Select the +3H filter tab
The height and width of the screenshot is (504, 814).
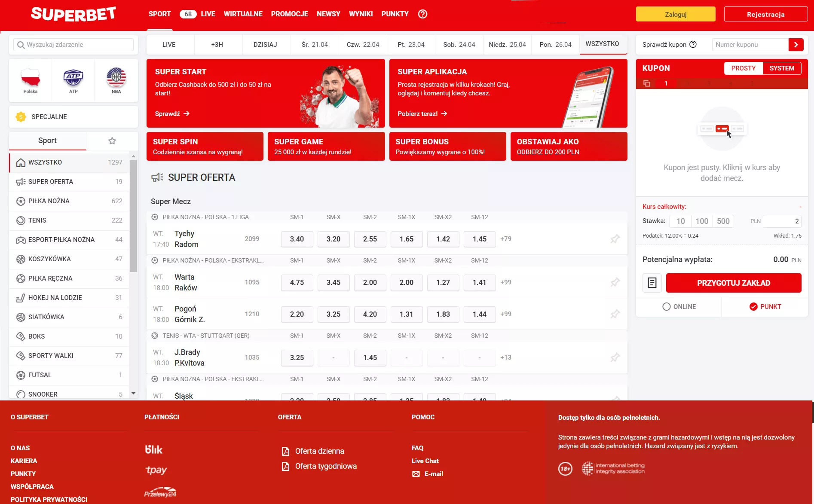pos(217,45)
